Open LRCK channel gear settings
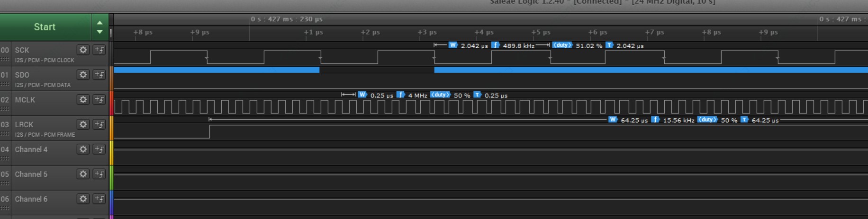 click(x=83, y=124)
